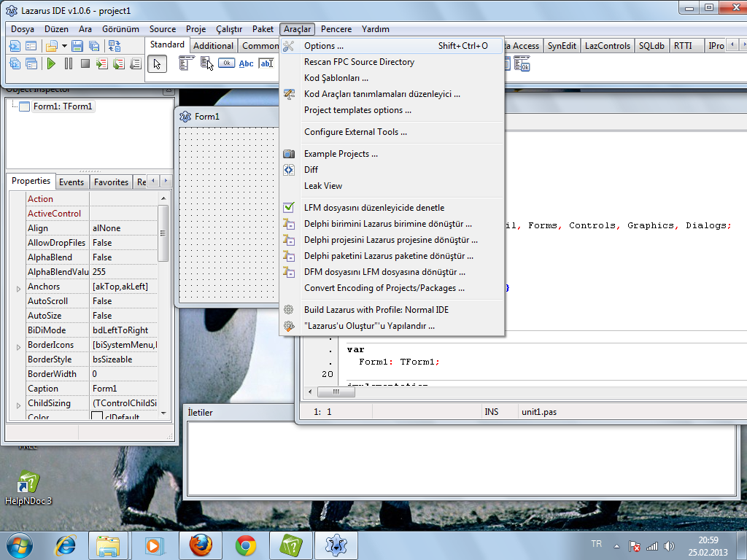Switch to the SynEdit palette tab
747x560 pixels.
pyautogui.click(x=562, y=46)
